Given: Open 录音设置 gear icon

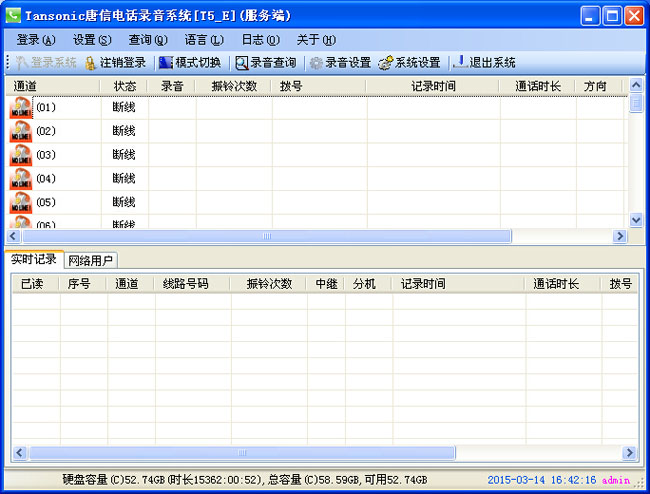Looking at the screenshot, I should [316, 62].
